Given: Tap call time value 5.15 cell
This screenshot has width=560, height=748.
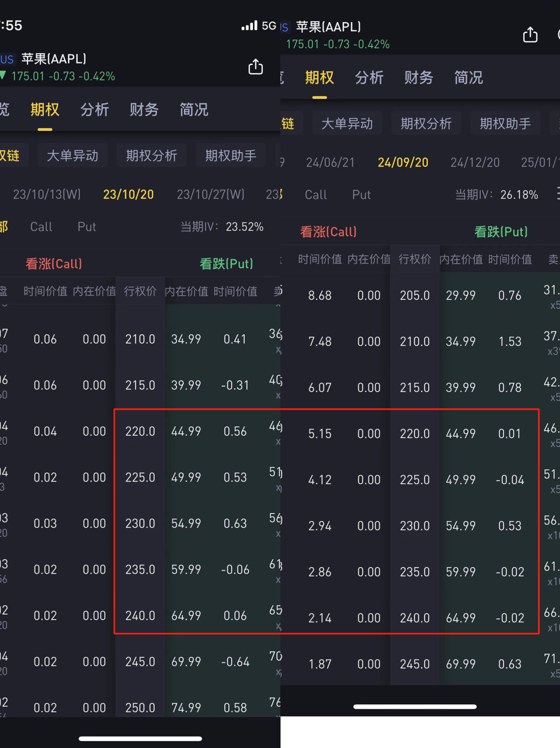Looking at the screenshot, I should [320, 434].
